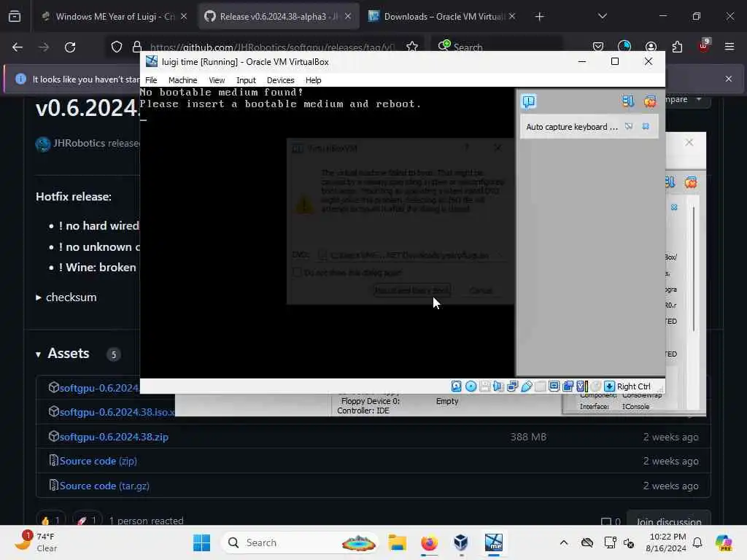This screenshot has height=560, width=747.
Task: Open the list all tabs dropdown
Action: click(602, 16)
